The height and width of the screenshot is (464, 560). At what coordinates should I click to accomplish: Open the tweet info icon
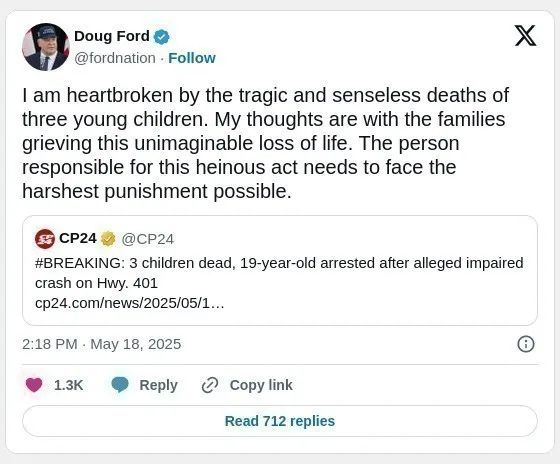point(526,344)
